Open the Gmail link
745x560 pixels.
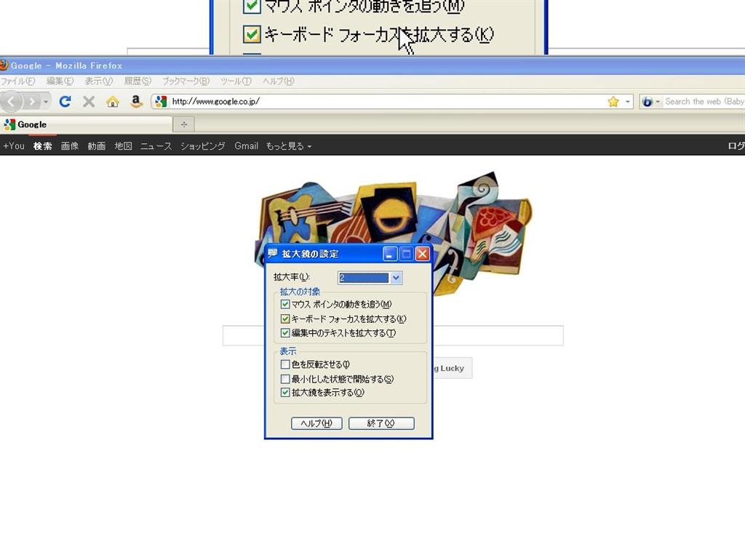[x=246, y=146]
